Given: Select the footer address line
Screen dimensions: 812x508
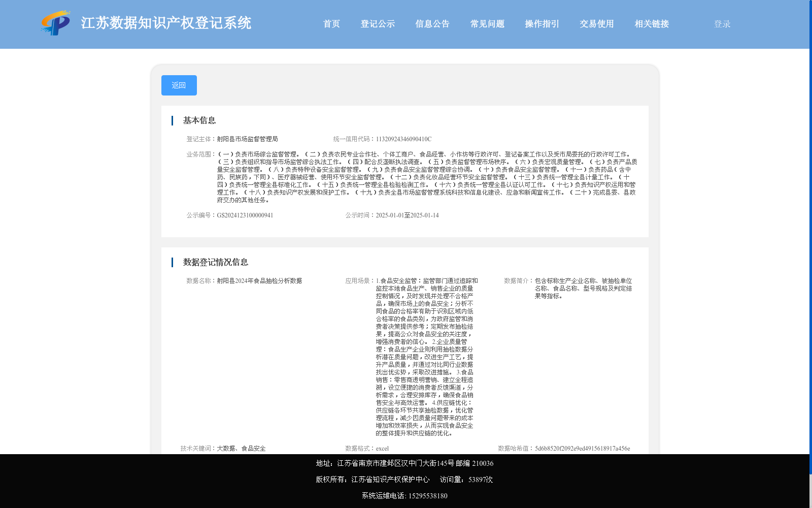Looking at the screenshot, I should coord(404,463).
